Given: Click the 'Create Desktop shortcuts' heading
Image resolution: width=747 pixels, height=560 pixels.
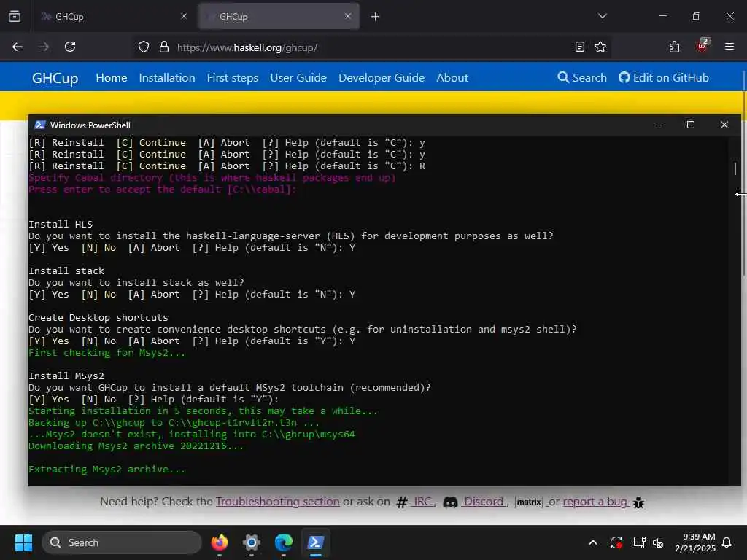Looking at the screenshot, I should [98, 318].
